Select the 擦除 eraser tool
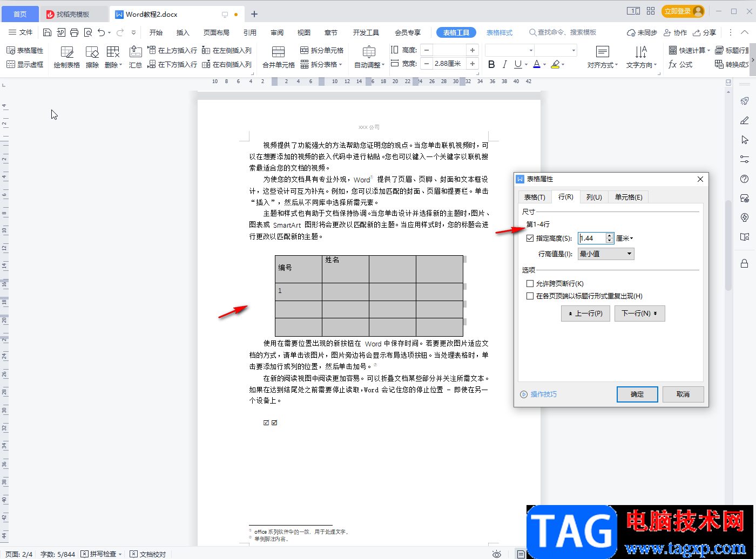The height and width of the screenshot is (559, 756). coord(92,57)
